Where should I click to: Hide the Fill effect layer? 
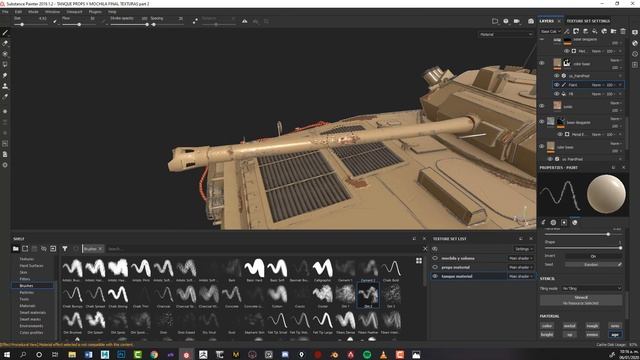click(x=556, y=94)
